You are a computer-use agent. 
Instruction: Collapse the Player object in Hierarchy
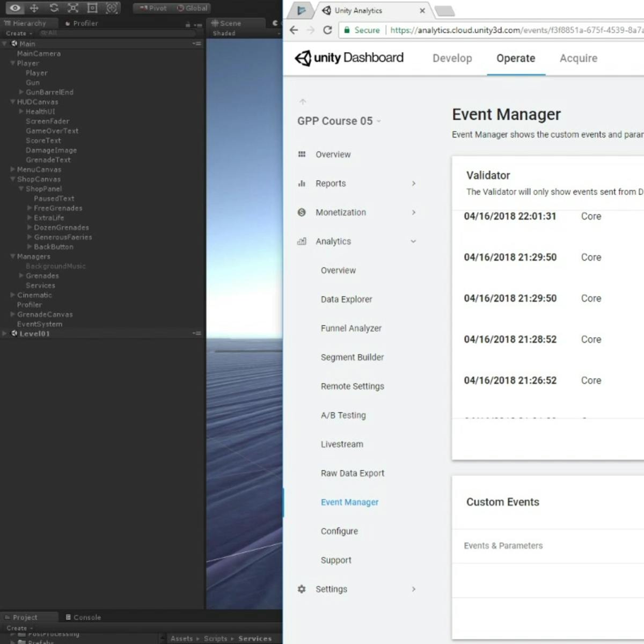point(13,63)
